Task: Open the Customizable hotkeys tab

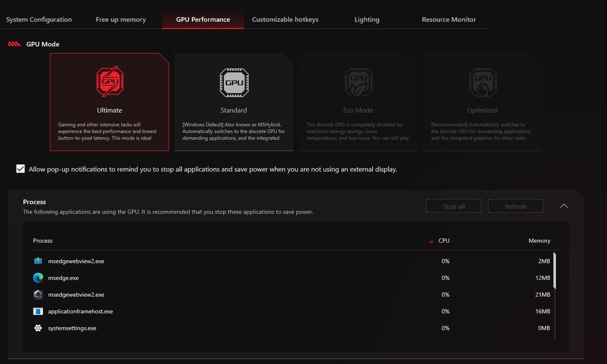Action: [285, 19]
